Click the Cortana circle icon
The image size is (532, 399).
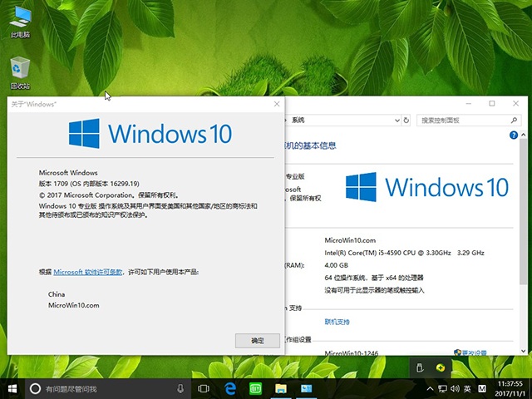coord(35,389)
